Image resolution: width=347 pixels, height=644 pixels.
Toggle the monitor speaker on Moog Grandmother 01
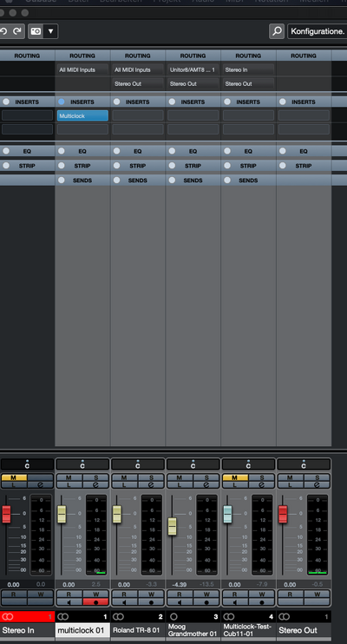coord(180,602)
